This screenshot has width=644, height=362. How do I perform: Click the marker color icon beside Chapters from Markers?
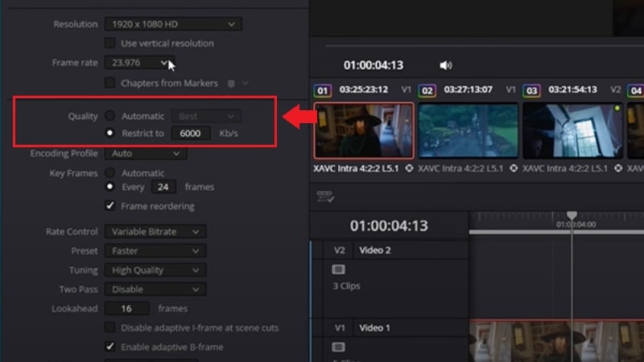(231, 84)
